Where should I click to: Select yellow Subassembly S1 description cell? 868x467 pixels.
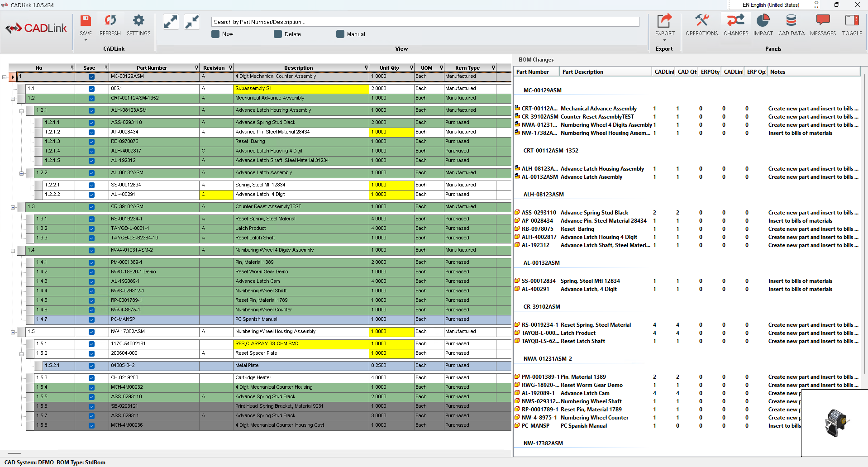click(x=301, y=89)
